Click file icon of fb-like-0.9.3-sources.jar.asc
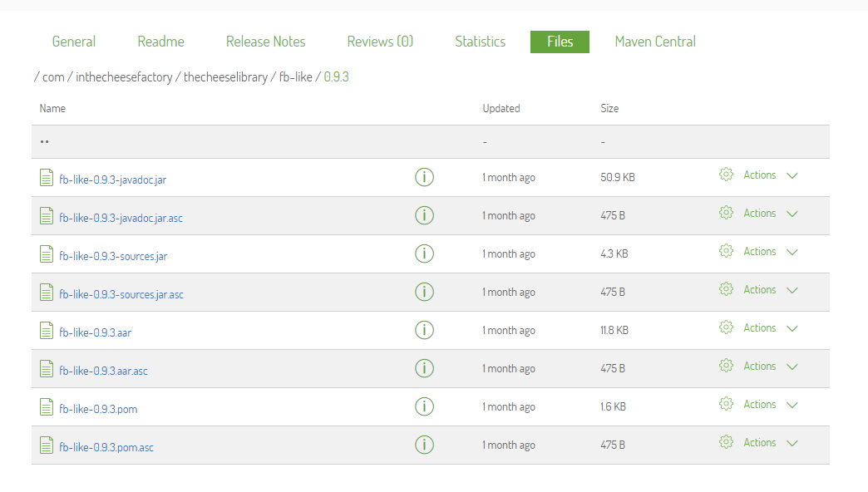Screen dimensions: 868x492 47,293
